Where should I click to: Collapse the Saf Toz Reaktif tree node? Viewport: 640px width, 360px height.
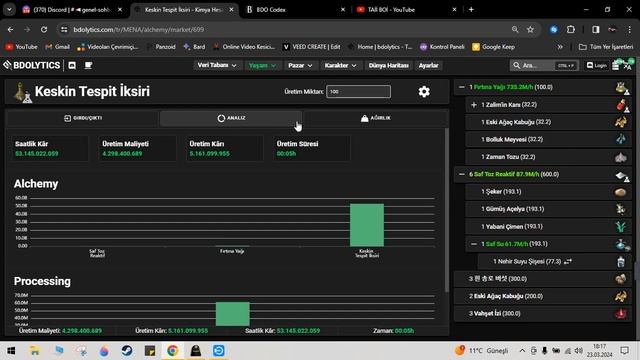coord(462,174)
